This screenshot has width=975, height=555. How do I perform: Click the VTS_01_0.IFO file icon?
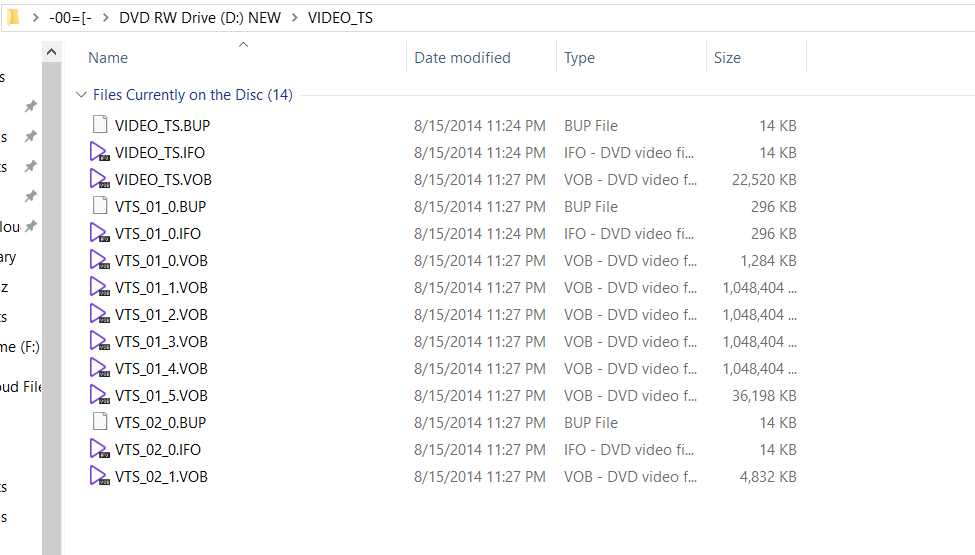(99, 233)
